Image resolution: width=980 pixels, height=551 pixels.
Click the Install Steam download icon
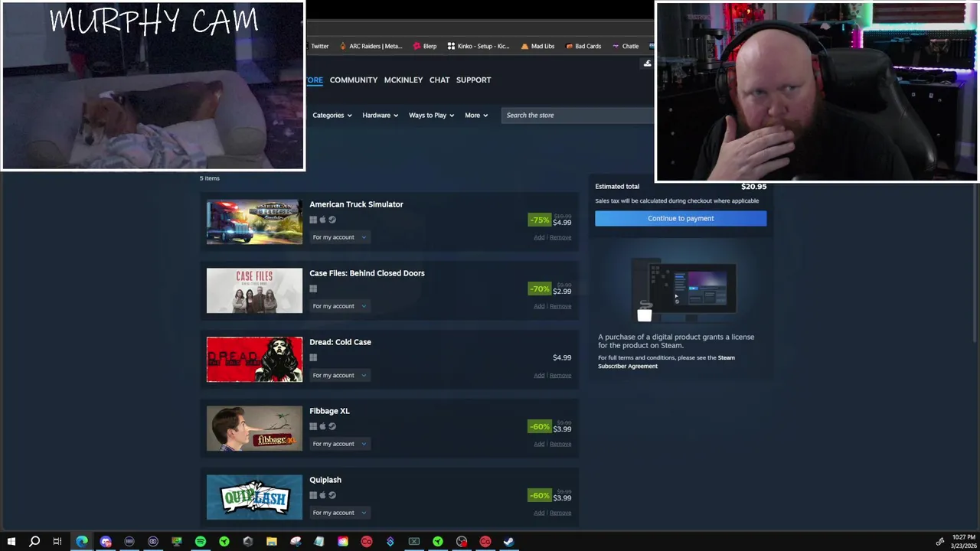pyautogui.click(x=648, y=64)
